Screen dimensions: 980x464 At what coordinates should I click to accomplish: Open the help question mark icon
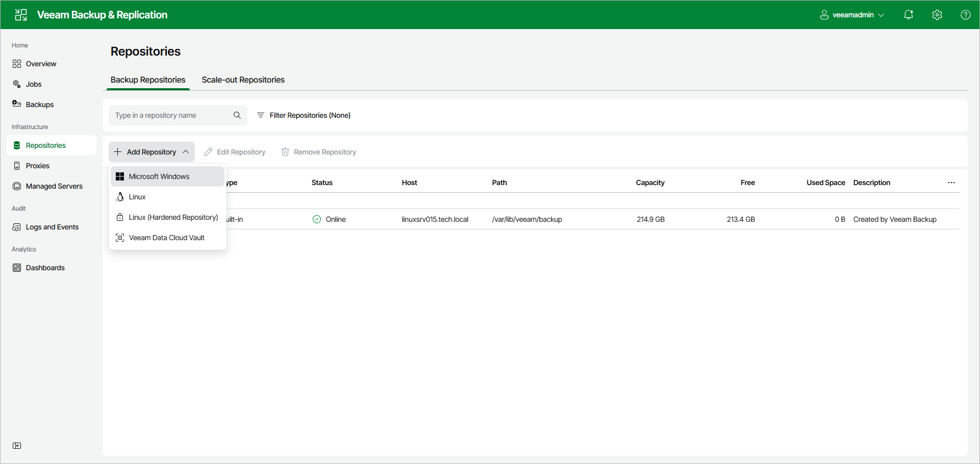(x=966, y=15)
